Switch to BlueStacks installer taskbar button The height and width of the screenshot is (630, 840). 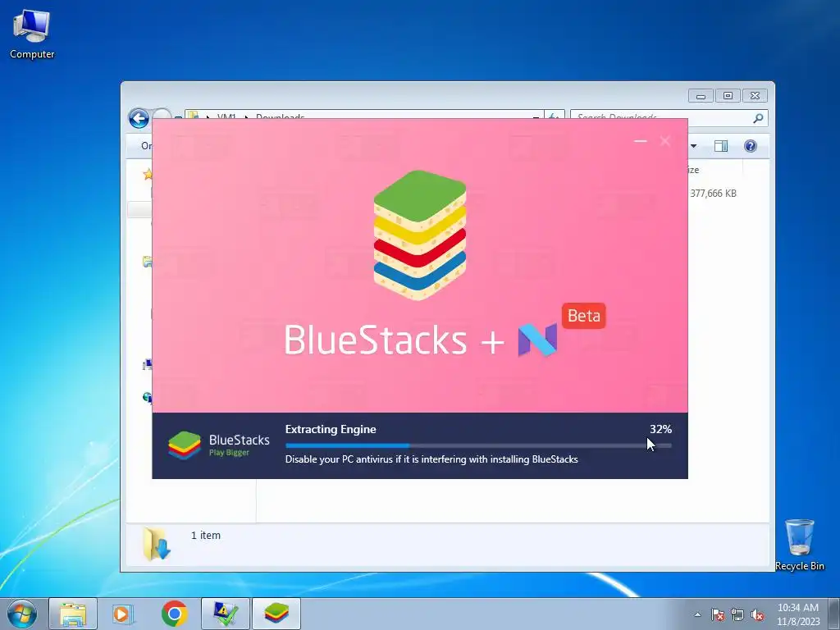[x=276, y=614]
